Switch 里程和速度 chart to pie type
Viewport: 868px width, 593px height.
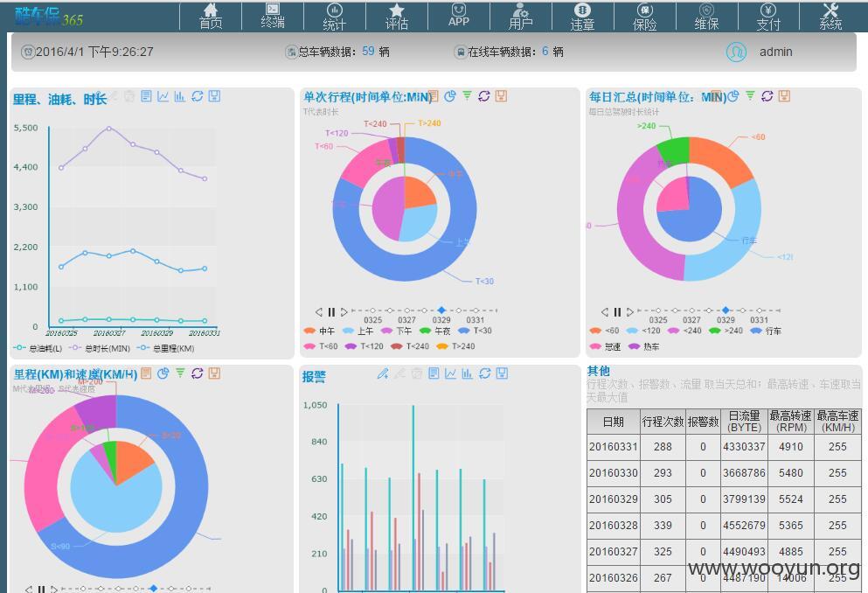(163, 373)
